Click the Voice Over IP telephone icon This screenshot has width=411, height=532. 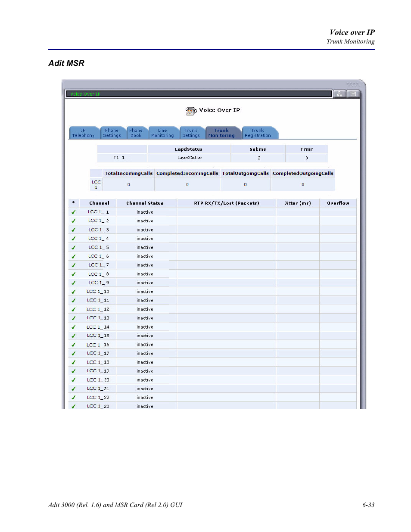click(x=191, y=111)
